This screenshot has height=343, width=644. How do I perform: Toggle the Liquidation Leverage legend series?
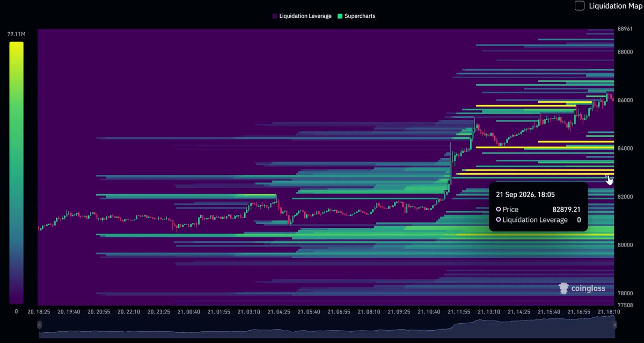click(302, 16)
